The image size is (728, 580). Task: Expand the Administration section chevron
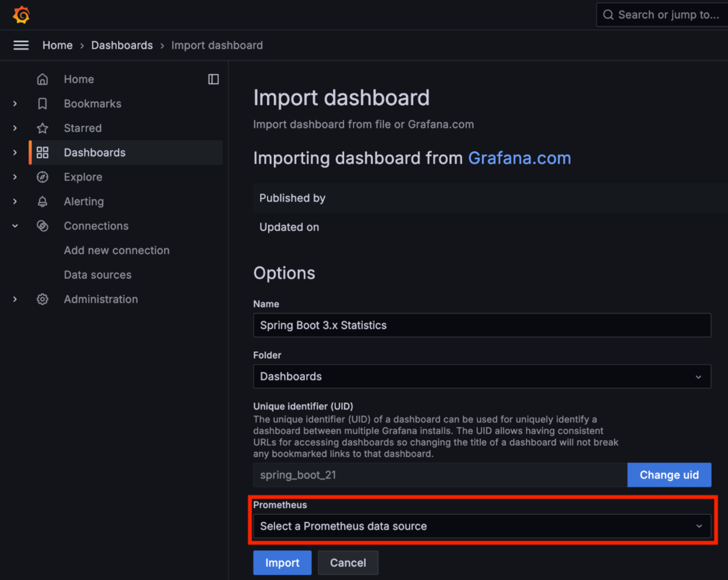pos(15,299)
